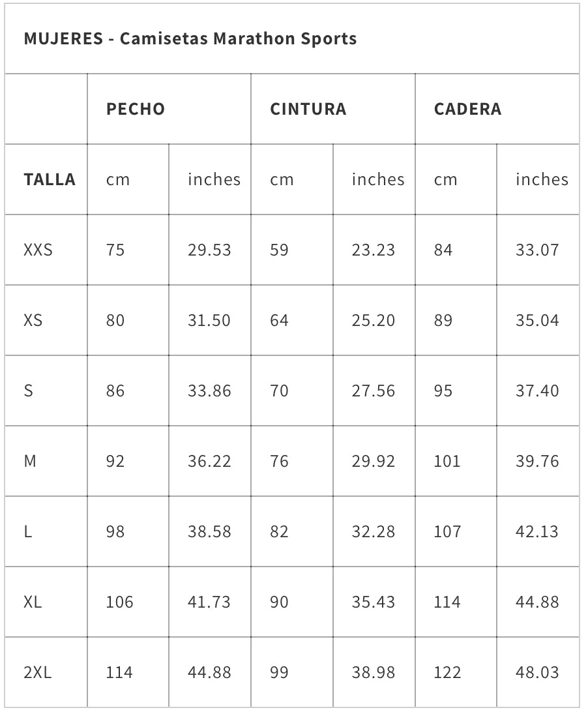Image resolution: width=588 pixels, height=710 pixels.
Task: Select the L size row label
Action: (27, 531)
